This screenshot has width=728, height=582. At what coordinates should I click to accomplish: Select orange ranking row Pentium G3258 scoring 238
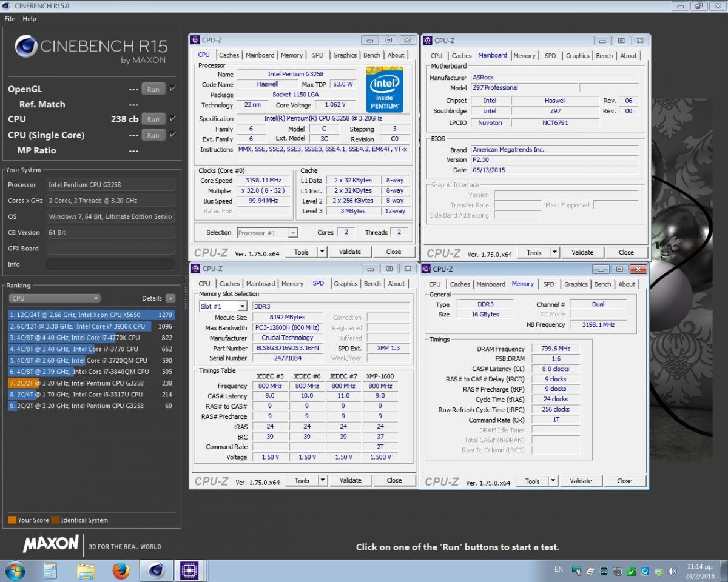pyautogui.click(x=92, y=383)
